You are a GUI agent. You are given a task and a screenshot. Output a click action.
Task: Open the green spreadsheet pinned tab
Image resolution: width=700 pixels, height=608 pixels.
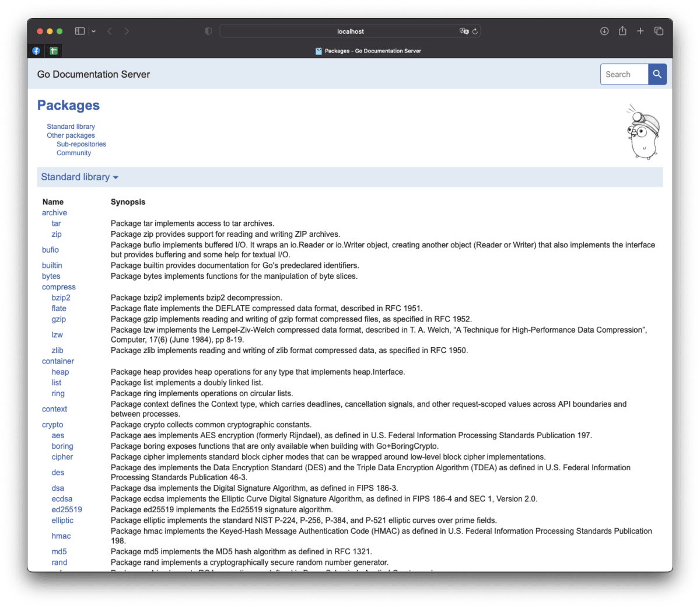[53, 51]
